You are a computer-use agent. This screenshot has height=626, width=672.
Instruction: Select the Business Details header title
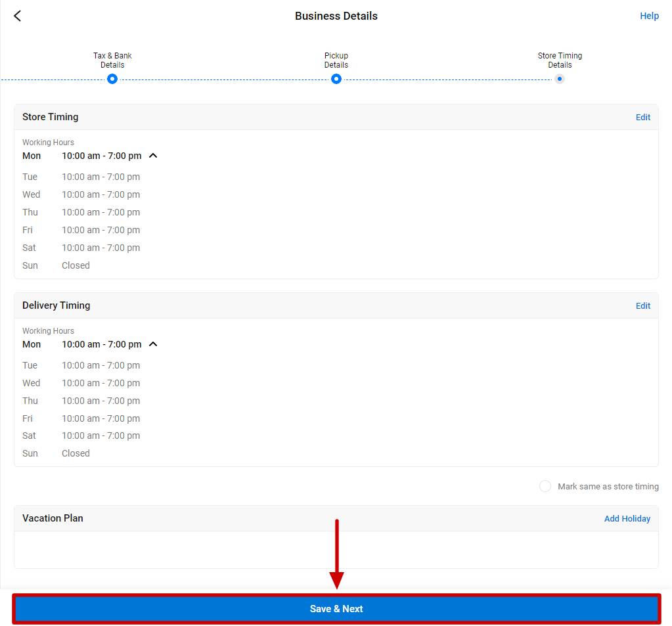(x=336, y=16)
